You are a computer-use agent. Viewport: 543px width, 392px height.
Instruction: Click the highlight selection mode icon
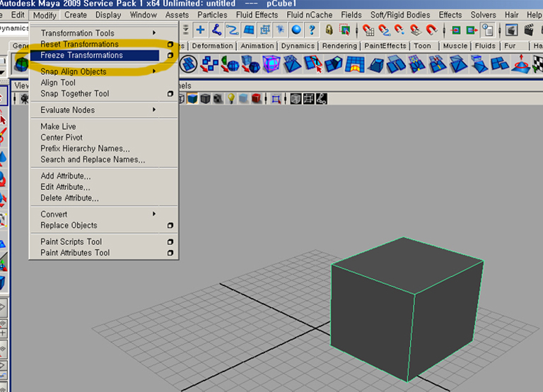coord(344,30)
